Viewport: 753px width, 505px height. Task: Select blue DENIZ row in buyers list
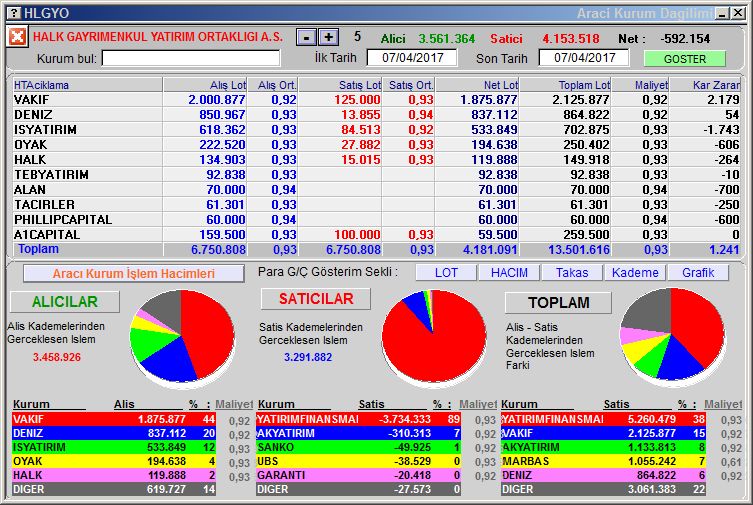[x=114, y=433]
